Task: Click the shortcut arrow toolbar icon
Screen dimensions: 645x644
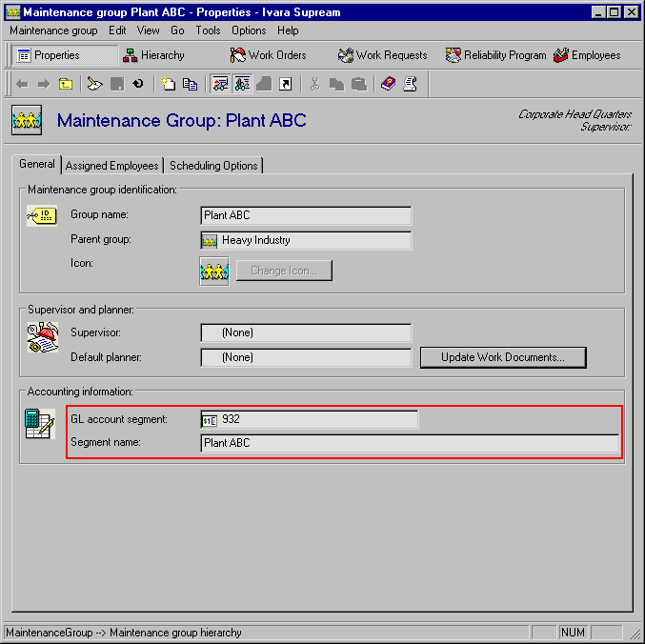Action: point(285,84)
